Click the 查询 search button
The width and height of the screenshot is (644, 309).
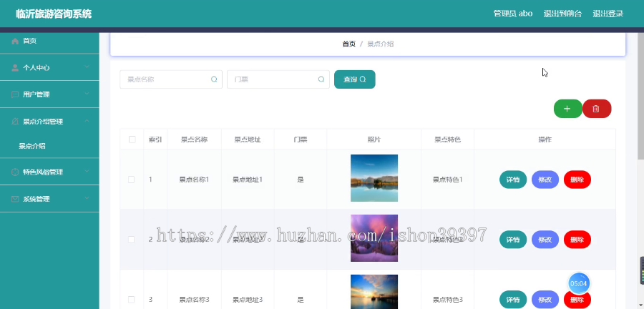pyautogui.click(x=354, y=79)
